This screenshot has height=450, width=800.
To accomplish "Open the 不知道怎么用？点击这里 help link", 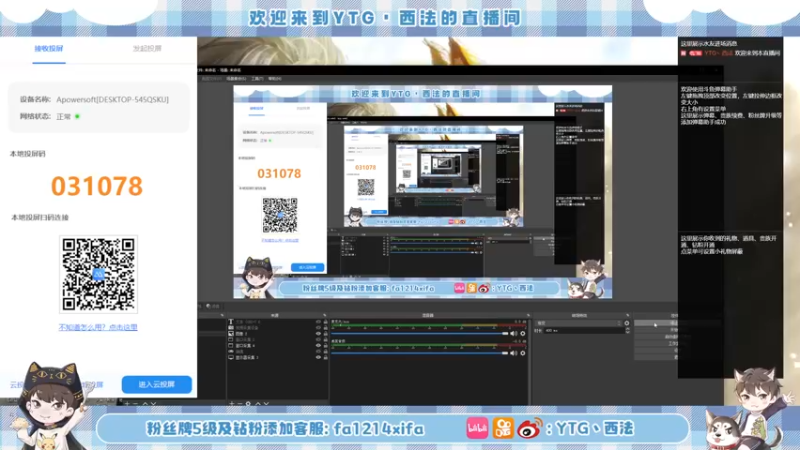I will (x=98, y=327).
